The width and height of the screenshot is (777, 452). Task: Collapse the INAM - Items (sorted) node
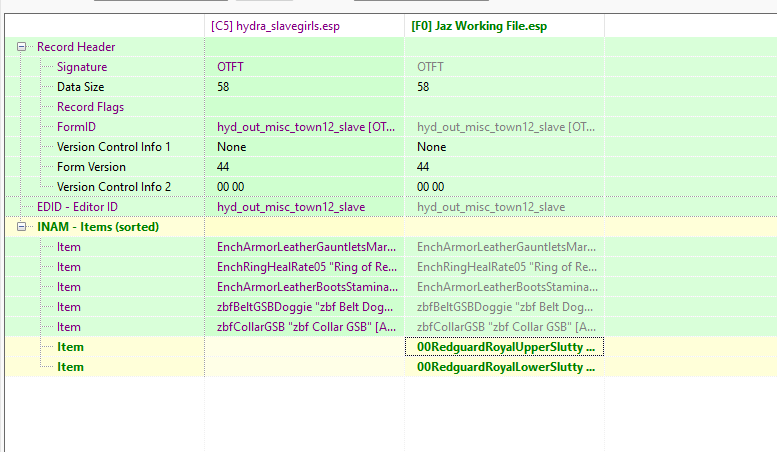click(x=21, y=226)
